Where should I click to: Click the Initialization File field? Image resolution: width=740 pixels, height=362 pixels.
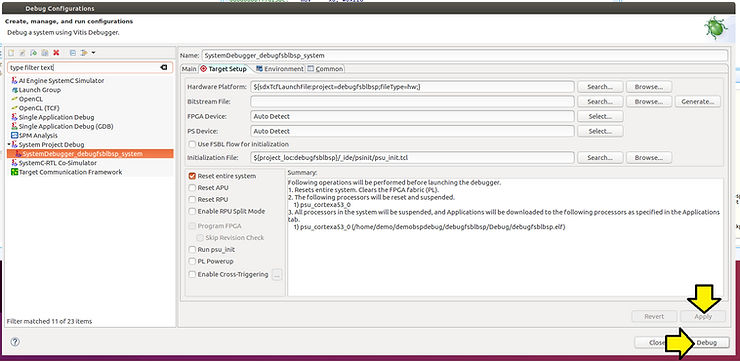point(412,158)
